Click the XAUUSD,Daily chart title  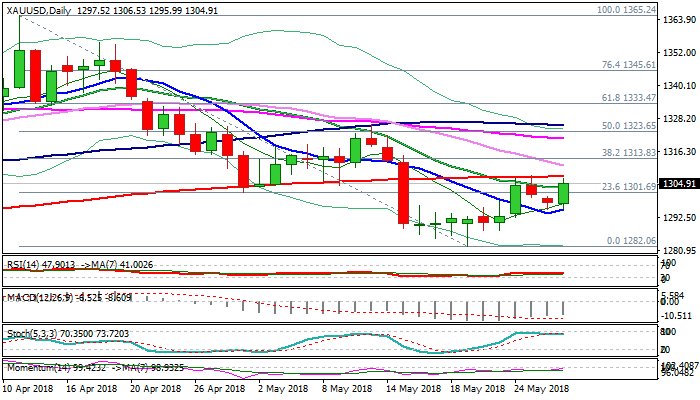40,7
